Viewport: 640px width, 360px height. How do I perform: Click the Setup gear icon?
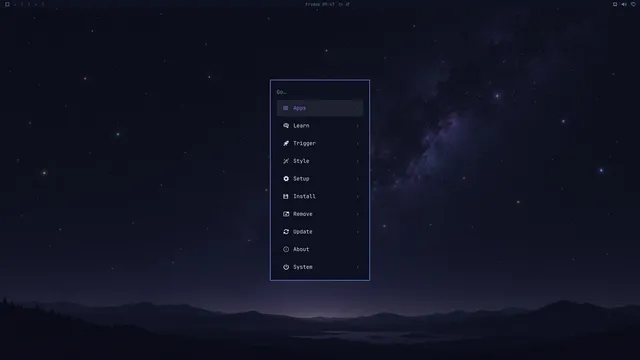[x=286, y=179]
